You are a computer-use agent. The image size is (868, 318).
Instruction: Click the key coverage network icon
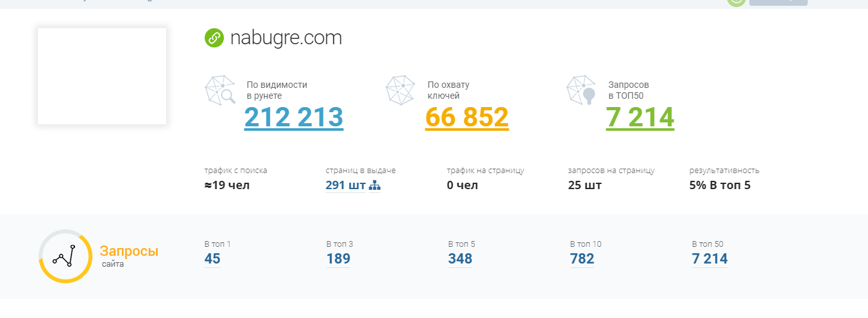[401, 90]
